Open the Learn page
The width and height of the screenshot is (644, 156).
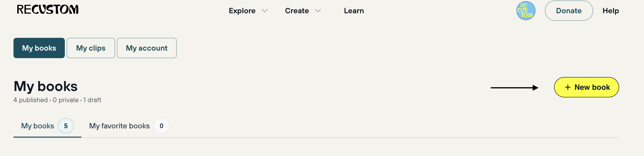click(x=354, y=11)
